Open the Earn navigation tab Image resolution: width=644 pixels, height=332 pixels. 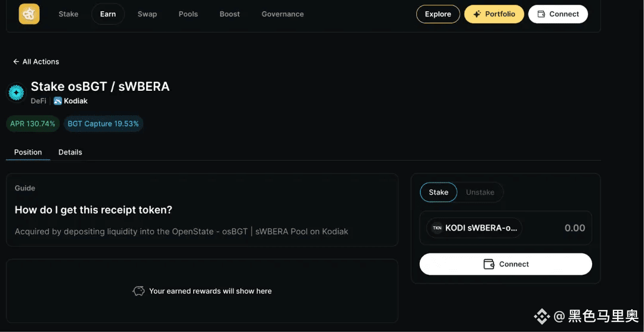tap(108, 14)
